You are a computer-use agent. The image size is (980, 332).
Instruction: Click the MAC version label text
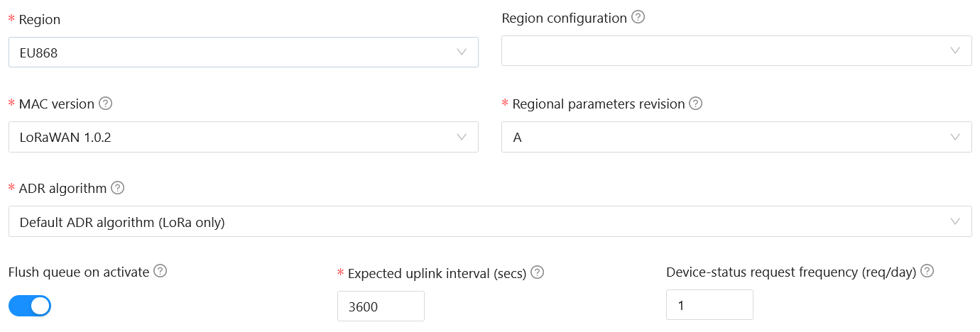(x=57, y=104)
